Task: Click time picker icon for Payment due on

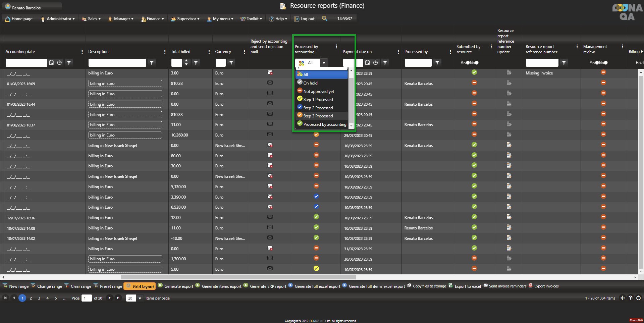Action: click(376, 63)
